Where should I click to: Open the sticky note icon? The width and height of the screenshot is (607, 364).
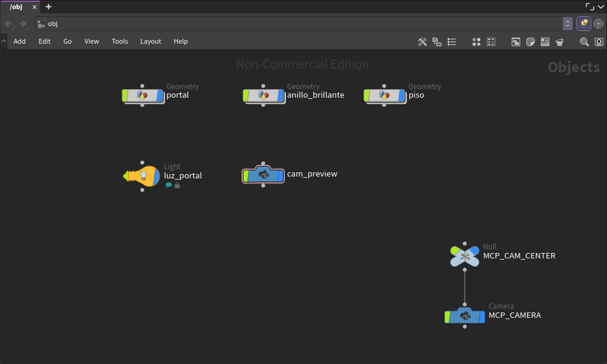tap(531, 42)
